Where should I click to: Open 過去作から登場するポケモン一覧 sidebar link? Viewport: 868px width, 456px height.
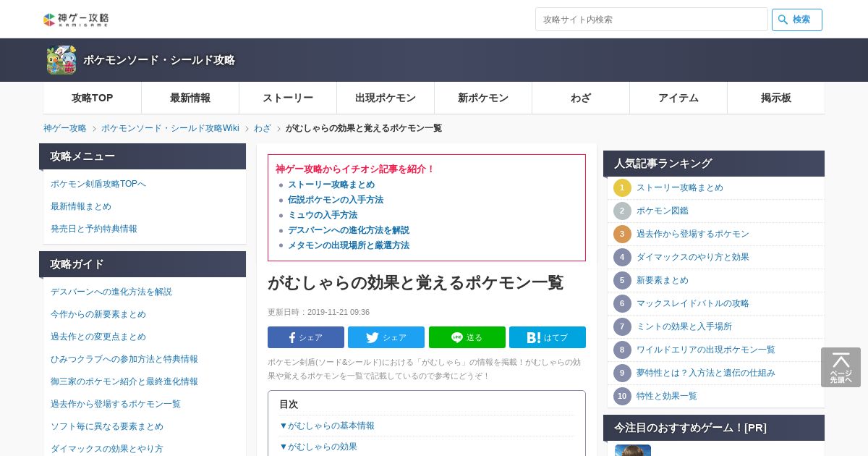tap(116, 404)
